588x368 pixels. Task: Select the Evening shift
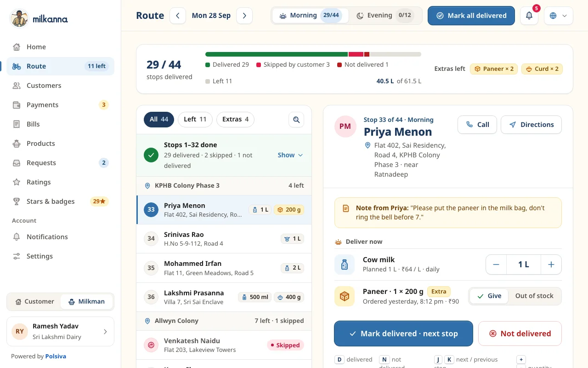click(385, 16)
